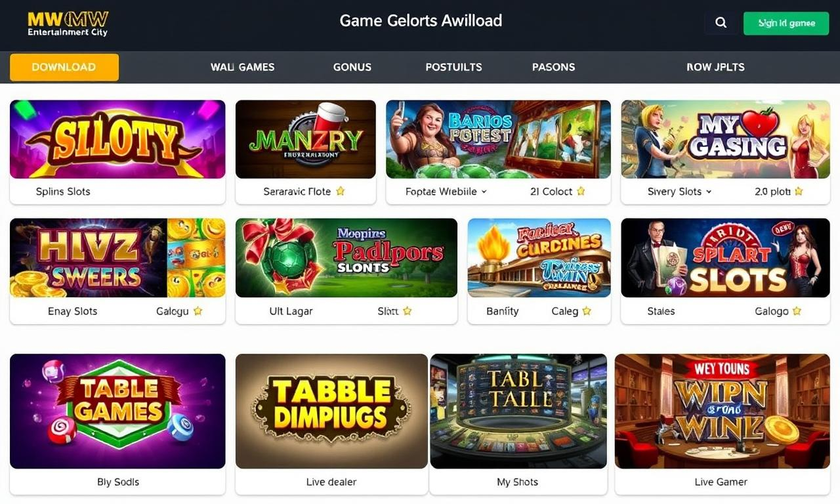Screen dimensions: 840x504
Task: Click the search magnifier icon
Action: click(x=721, y=23)
